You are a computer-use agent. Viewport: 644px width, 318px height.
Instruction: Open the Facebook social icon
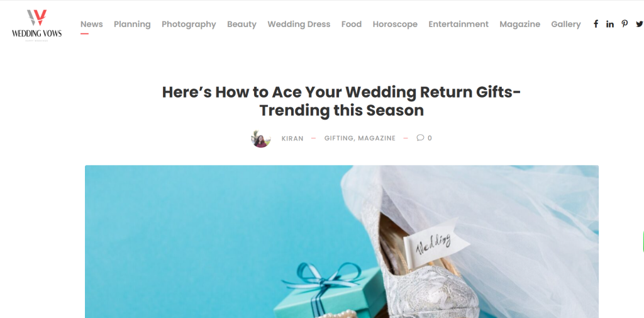click(596, 24)
